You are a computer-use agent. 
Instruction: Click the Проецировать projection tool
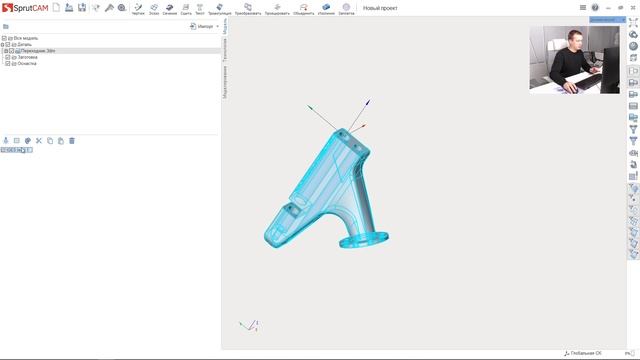tap(277, 9)
